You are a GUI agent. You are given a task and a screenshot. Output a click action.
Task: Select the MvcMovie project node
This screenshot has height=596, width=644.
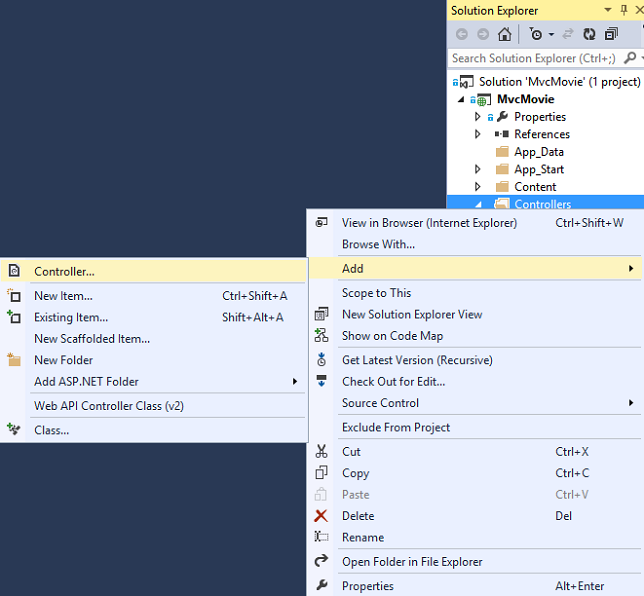point(525,99)
